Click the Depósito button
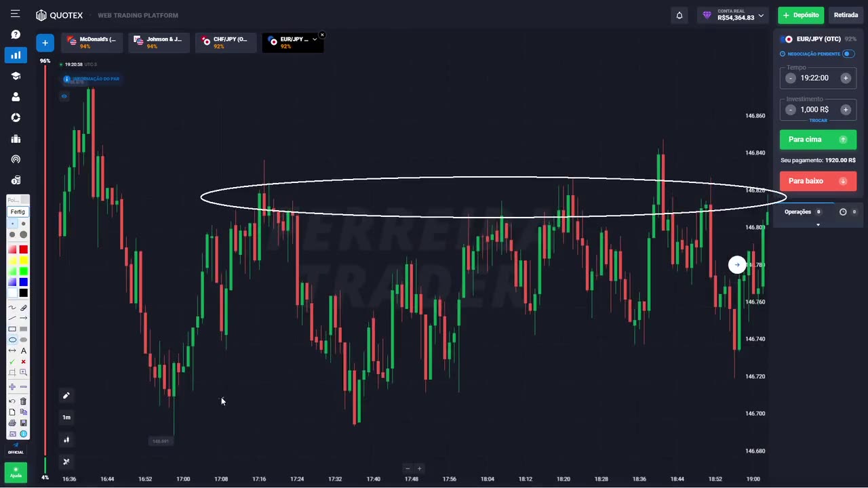Image resolution: width=868 pixels, height=488 pixels. pyautogui.click(x=801, y=15)
